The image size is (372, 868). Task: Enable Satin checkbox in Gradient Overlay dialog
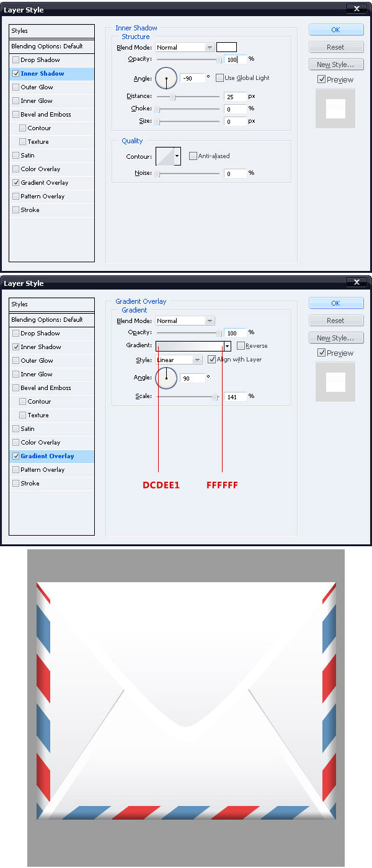point(15,429)
